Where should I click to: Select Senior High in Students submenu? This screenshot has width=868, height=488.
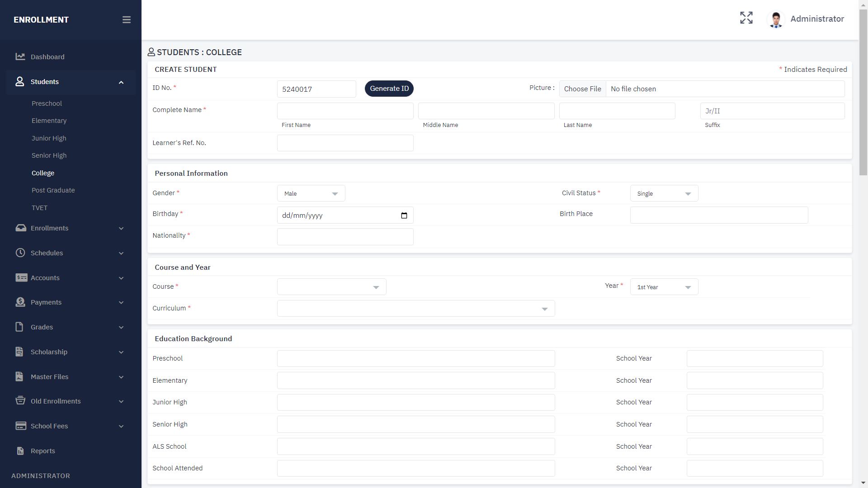(49, 155)
